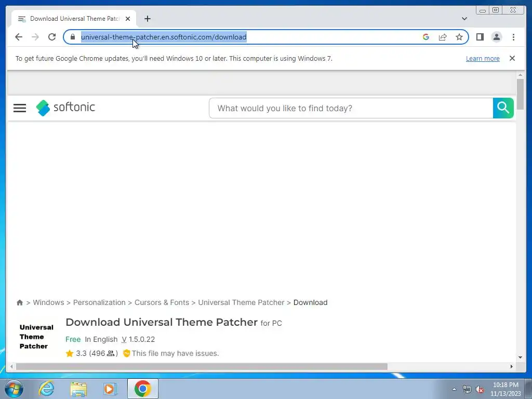Screen dimensions: 532x399
Task: Click the Chrome taskbar button
Action: (x=142, y=389)
